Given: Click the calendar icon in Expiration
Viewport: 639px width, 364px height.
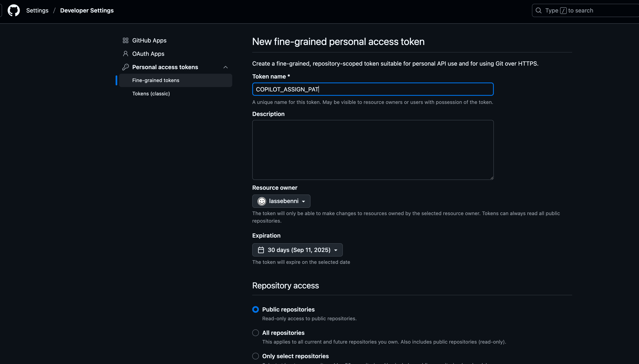Looking at the screenshot, I should pos(261,250).
